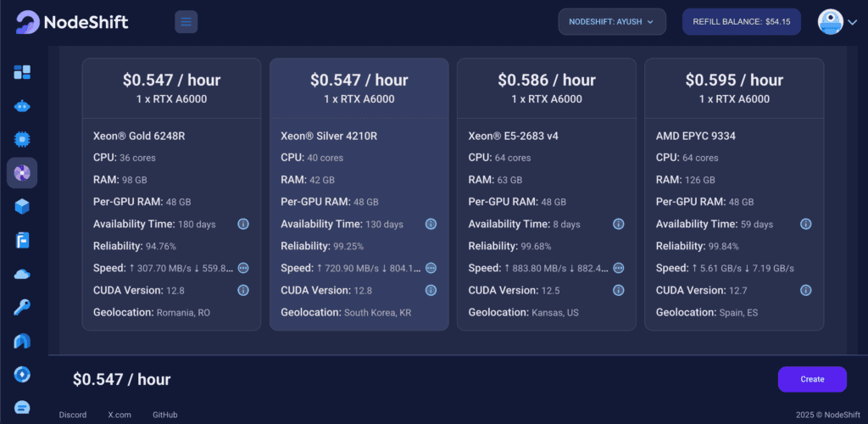Select the Xeon Silver 4210R card header

tap(359, 88)
